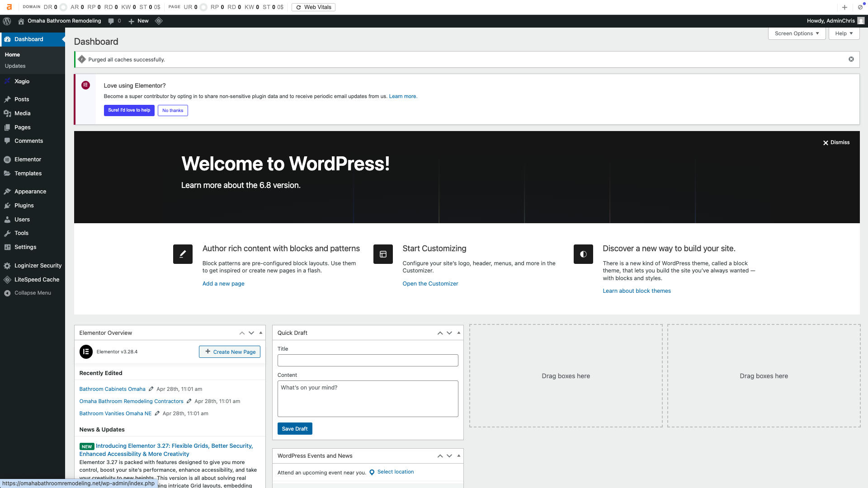Click the pencil icon beside Bathroom Cabinets Omaha
The width and height of the screenshot is (868, 488).
point(151,389)
